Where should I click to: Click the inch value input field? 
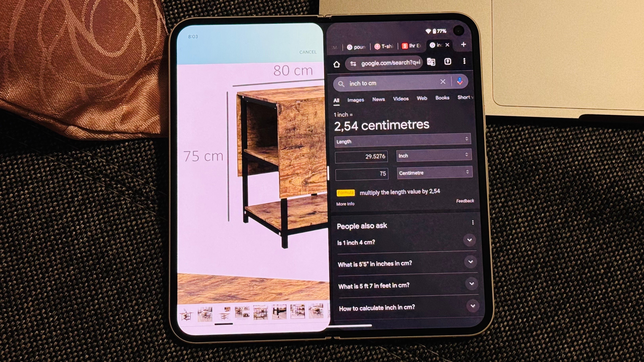click(x=363, y=156)
